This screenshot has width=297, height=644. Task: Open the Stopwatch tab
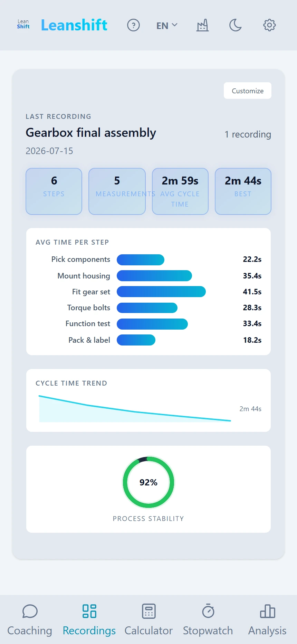click(208, 620)
